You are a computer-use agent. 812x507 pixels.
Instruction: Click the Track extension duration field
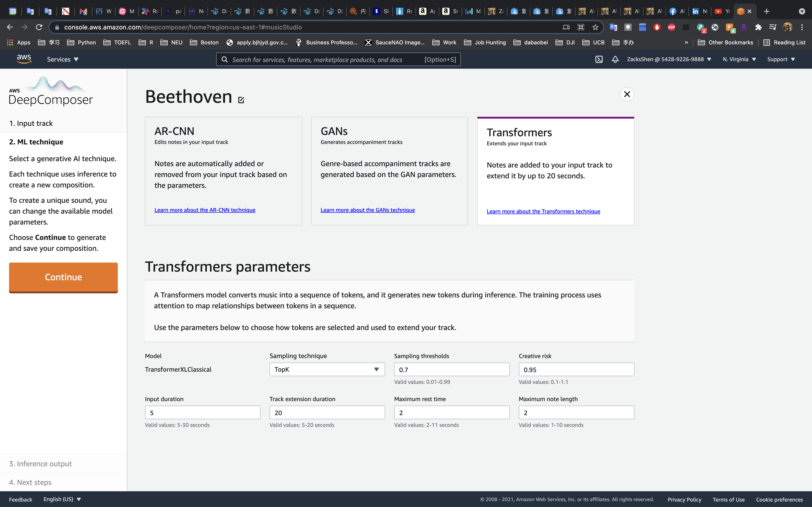327,412
